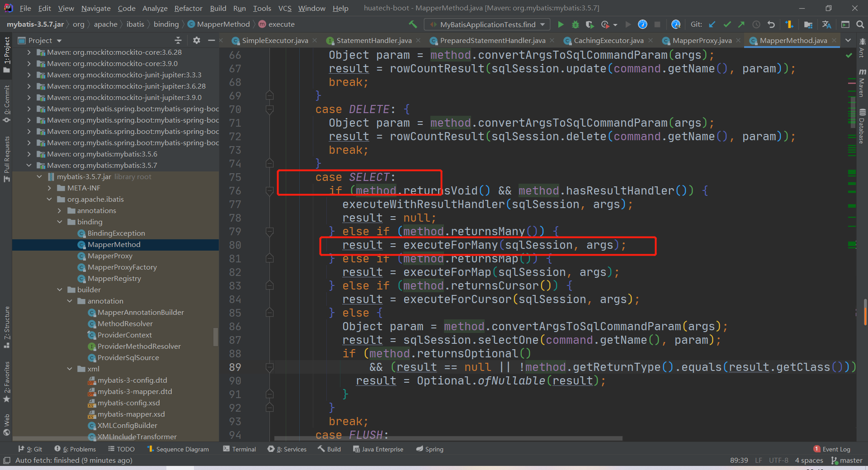Image resolution: width=868 pixels, height=470 pixels.
Task: Open run configuration dropdown MyBatisApplicationTests.find
Action: (x=487, y=24)
